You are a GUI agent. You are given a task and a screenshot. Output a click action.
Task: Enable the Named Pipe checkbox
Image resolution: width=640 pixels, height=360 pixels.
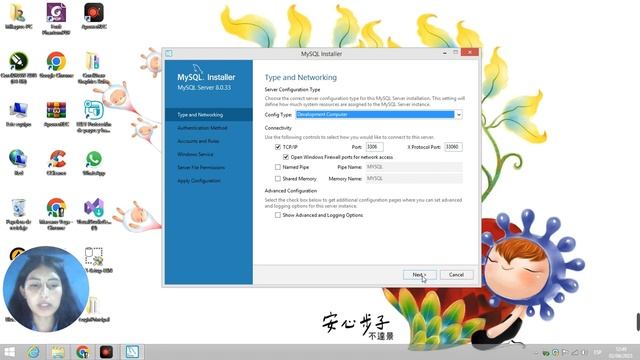[x=278, y=167]
